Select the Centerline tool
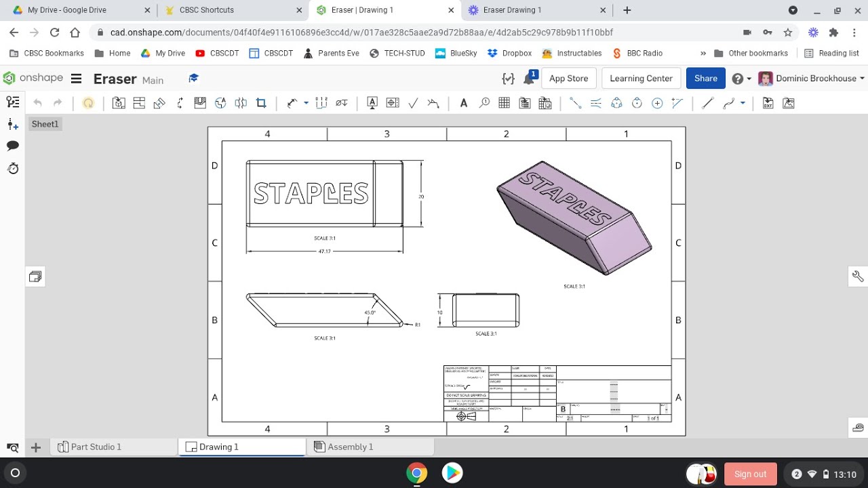This screenshot has height=488, width=868. coord(596,103)
